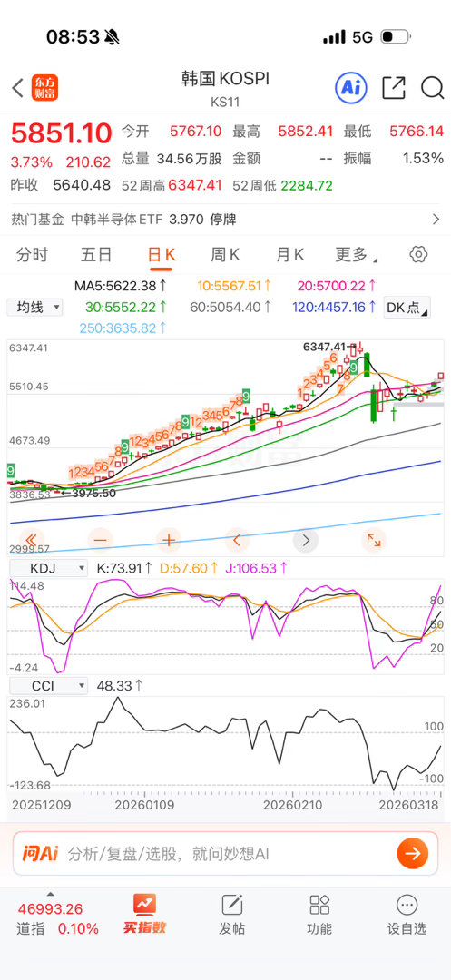The width and height of the screenshot is (451, 980).
Task: Open KDJ indicator dropdown
Action: pos(48,568)
